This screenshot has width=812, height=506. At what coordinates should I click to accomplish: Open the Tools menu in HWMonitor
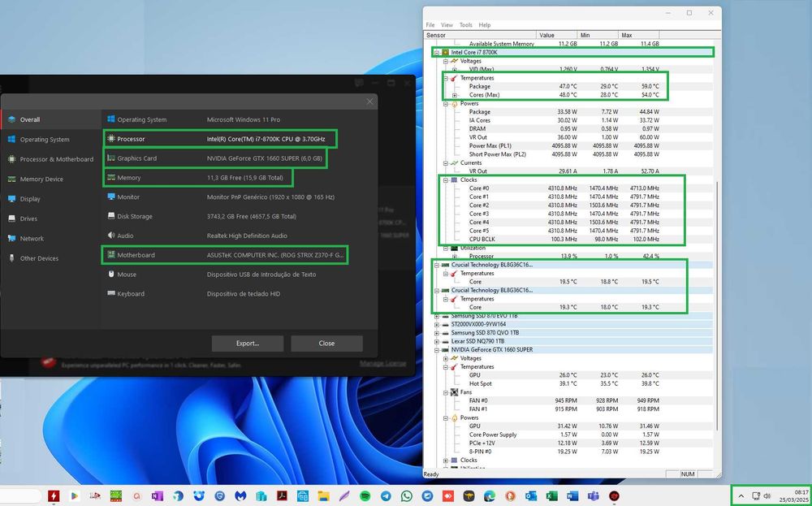tap(466, 25)
